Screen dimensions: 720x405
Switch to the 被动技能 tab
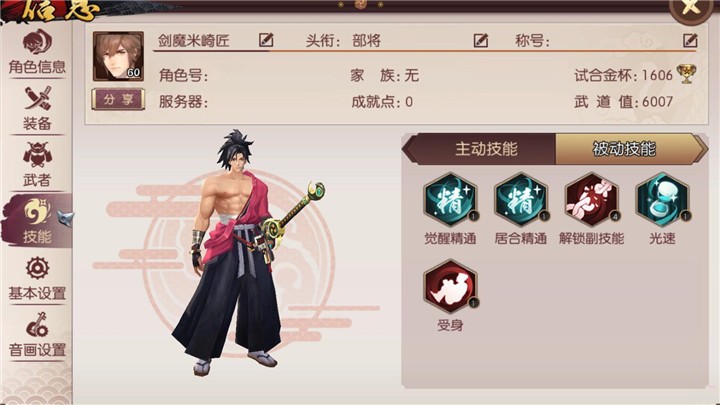(624, 149)
